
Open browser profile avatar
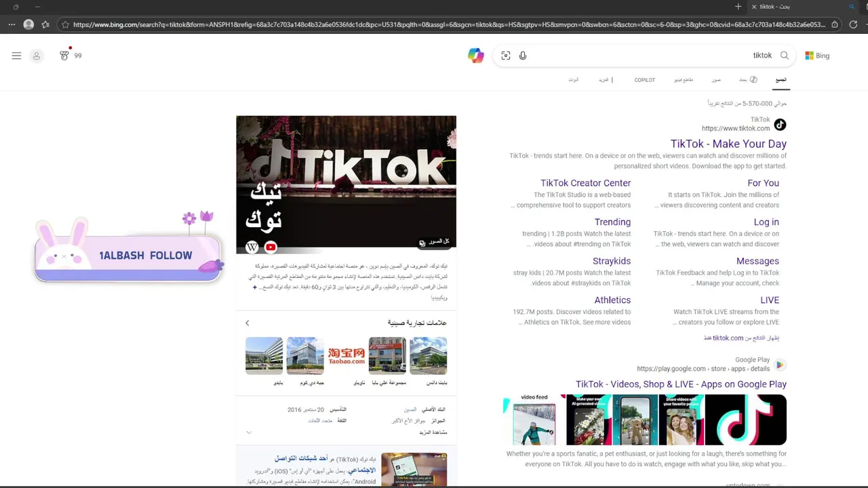coord(28,24)
